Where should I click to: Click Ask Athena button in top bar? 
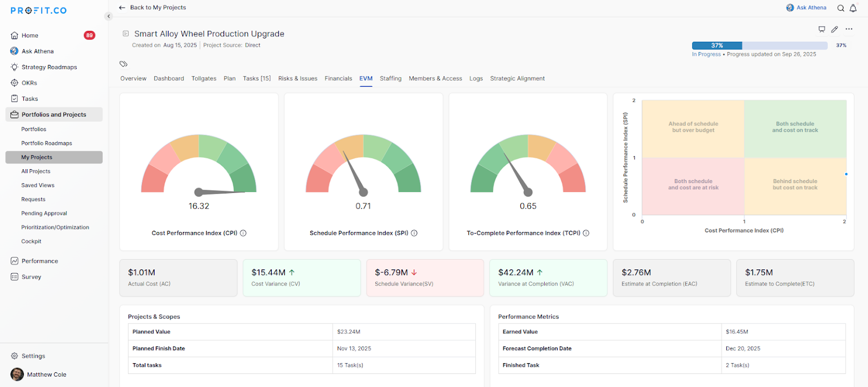point(806,8)
